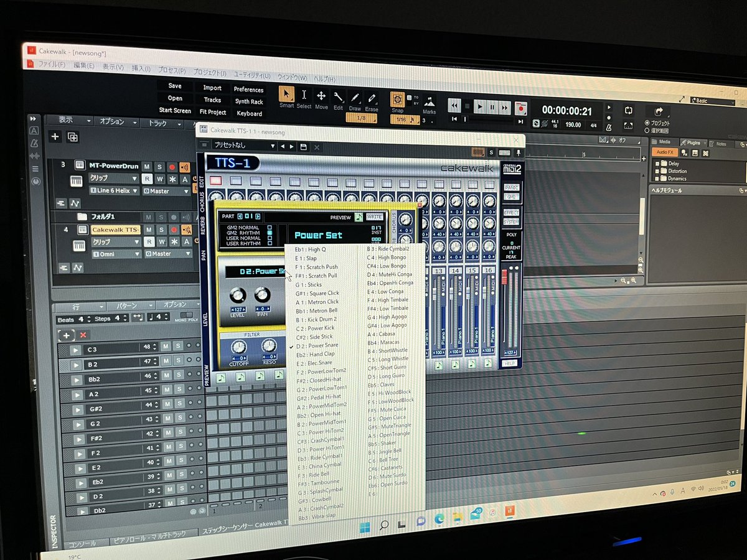Viewport: 747px width, 560px height.
Task: Rewind the transport
Action: tap(454, 106)
